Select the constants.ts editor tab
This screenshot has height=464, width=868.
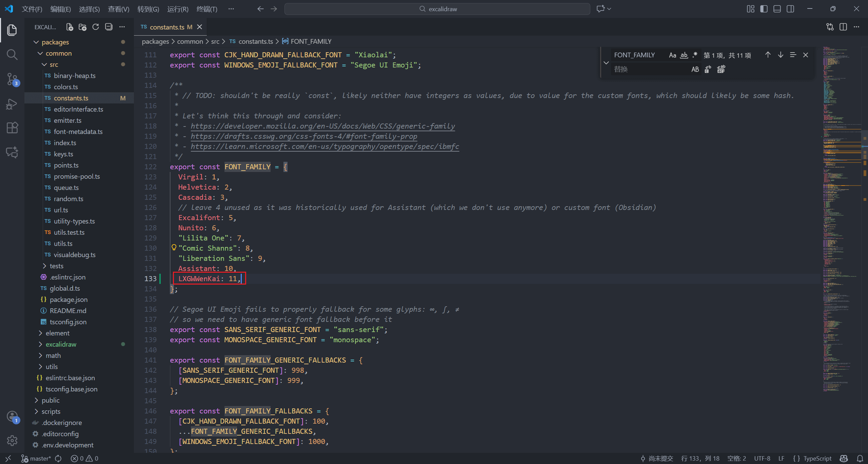coord(167,27)
